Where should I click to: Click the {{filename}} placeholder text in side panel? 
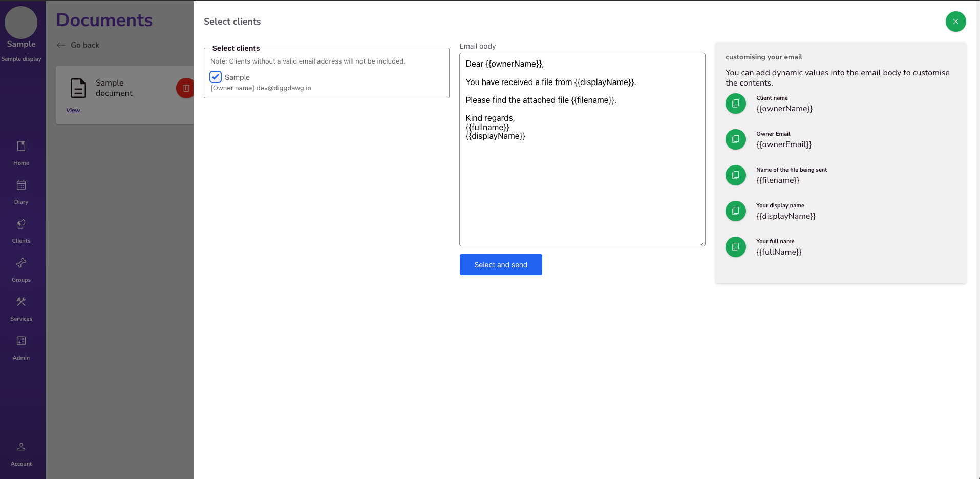778,180
